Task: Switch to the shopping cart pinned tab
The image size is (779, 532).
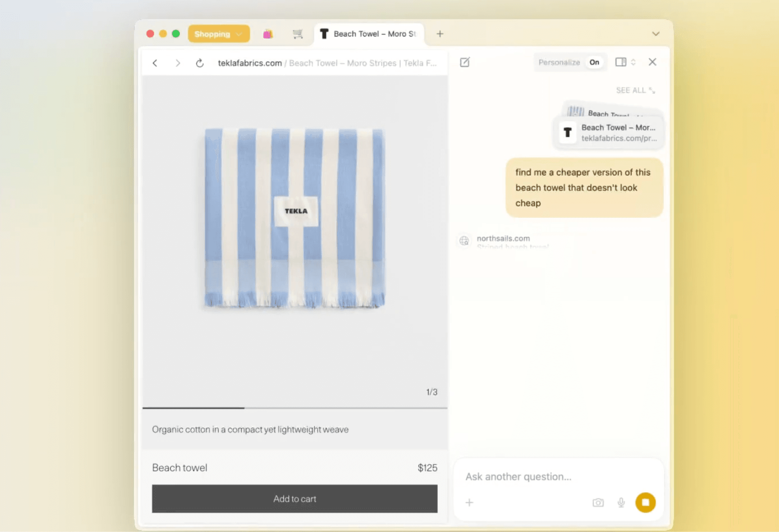Action: 298,34
